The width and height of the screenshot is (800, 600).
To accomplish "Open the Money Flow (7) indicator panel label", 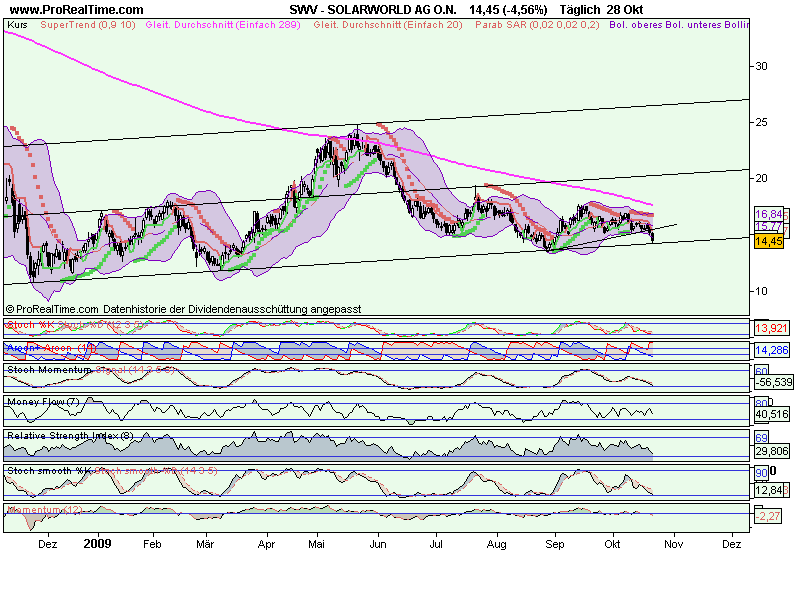I will [x=43, y=402].
